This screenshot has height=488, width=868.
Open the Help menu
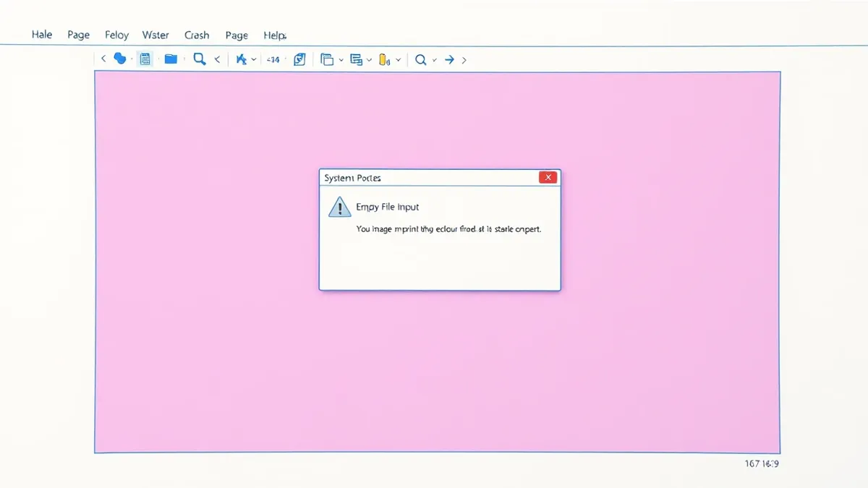(x=275, y=35)
